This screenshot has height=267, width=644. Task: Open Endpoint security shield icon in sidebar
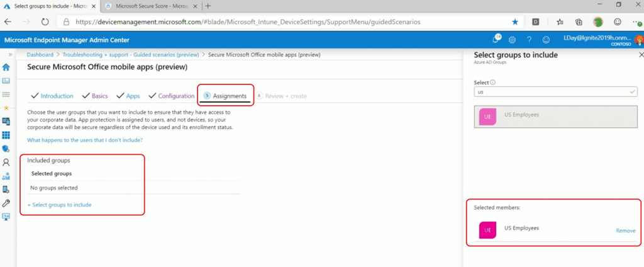(x=6, y=149)
